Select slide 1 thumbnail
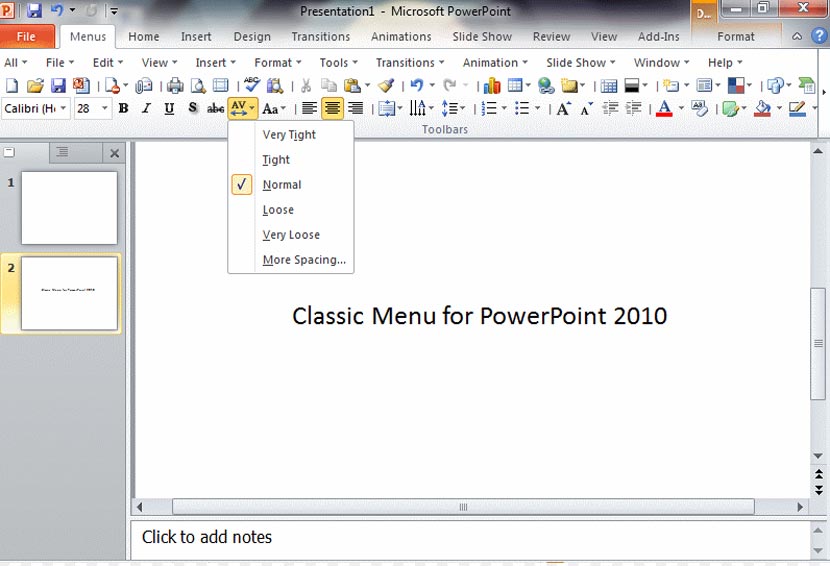The width and height of the screenshot is (830, 566). [x=69, y=208]
